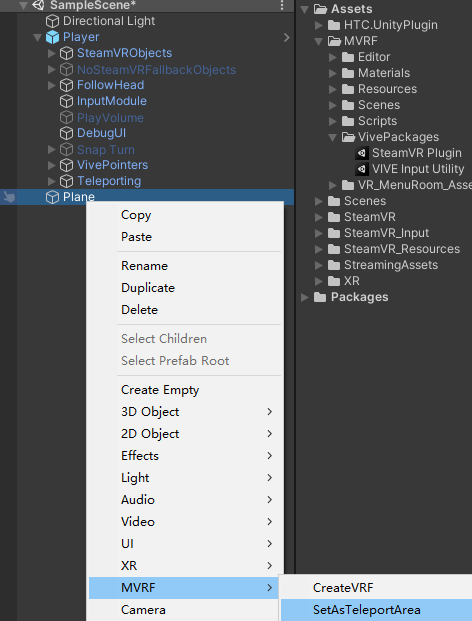
Task: Click the Plane object cube icon
Action: tap(52, 197)
